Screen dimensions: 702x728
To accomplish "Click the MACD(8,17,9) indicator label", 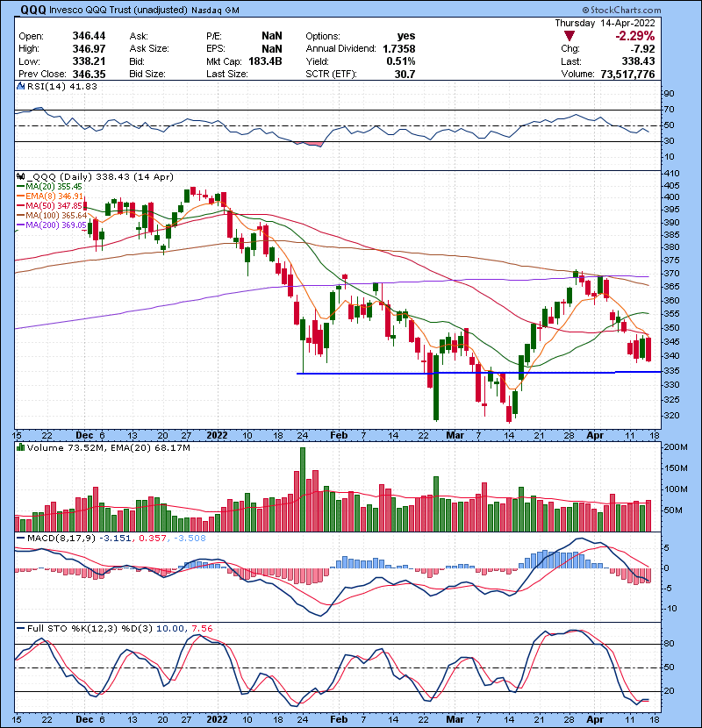I will point(61,539).
